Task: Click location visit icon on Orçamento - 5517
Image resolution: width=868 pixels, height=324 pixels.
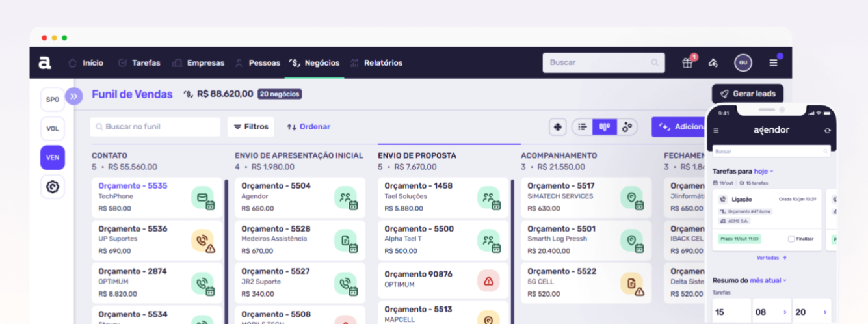Action: click(632, 197)
